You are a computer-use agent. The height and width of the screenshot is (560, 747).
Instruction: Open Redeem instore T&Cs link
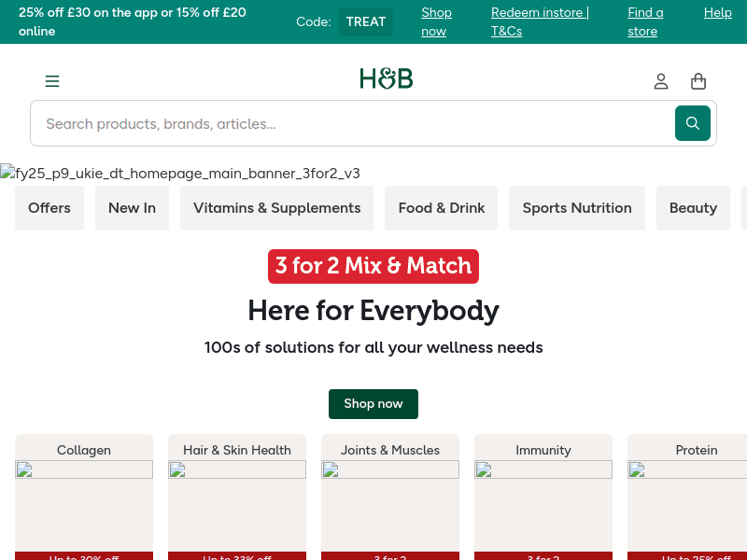540,21
